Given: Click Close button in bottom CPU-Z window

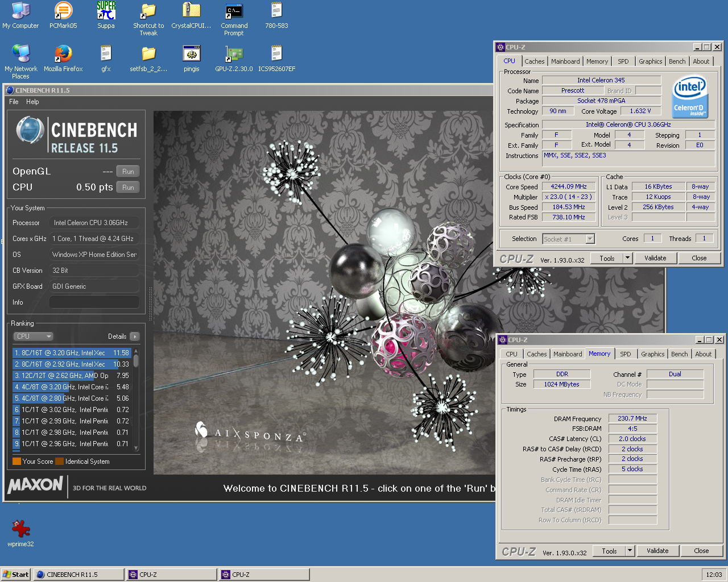Looking at the screenshot, I should point(701,551).
